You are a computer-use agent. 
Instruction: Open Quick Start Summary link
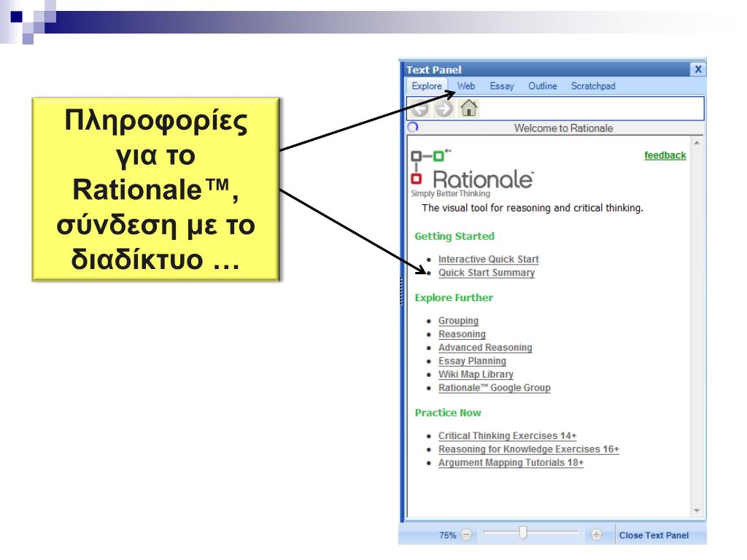point(487,273)
